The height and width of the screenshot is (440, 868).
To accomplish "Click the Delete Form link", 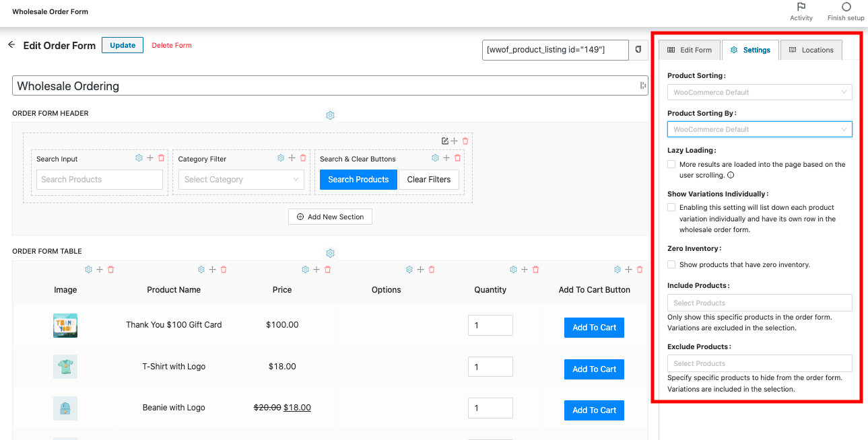I will pos(172,46).
